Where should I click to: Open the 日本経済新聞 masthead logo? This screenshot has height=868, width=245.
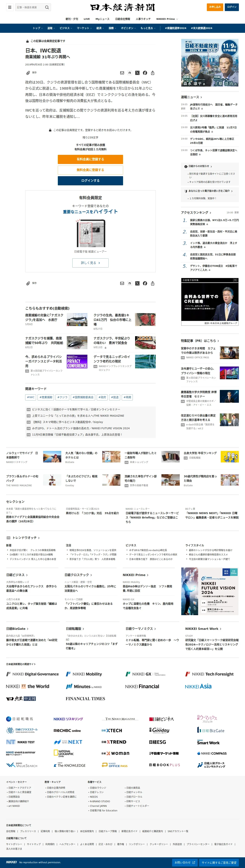(x=122, y=7)
